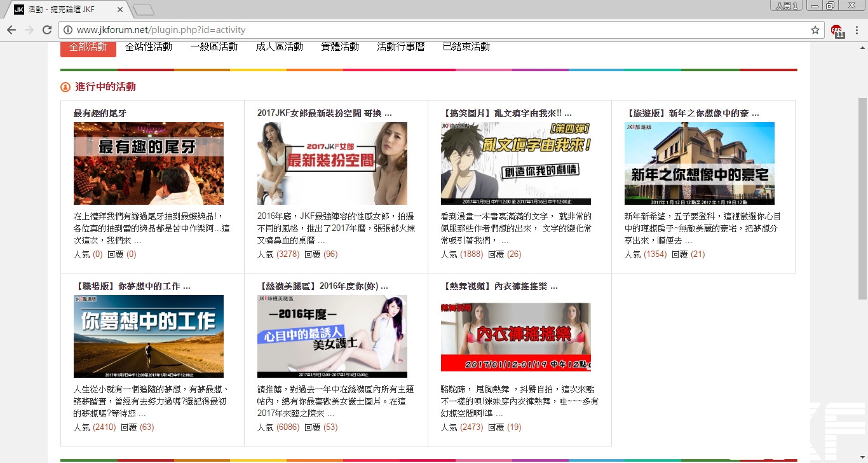868x463 pixels.
Task: Open 2017JKF女郎最新裝扮空間 title link
Action: click(324, 113)
